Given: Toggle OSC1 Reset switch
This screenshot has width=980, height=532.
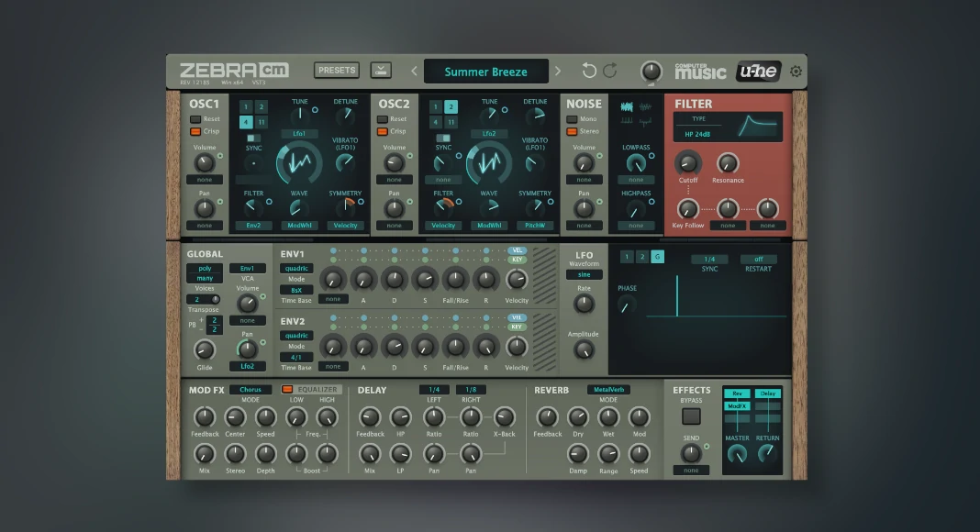Looking at the screenshot, I should coord(195,119).
